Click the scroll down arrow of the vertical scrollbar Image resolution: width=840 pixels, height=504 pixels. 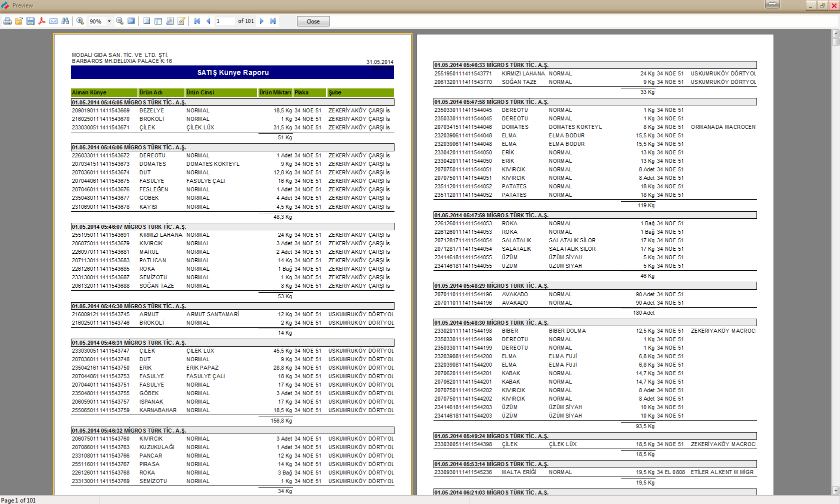coord(835,491)
